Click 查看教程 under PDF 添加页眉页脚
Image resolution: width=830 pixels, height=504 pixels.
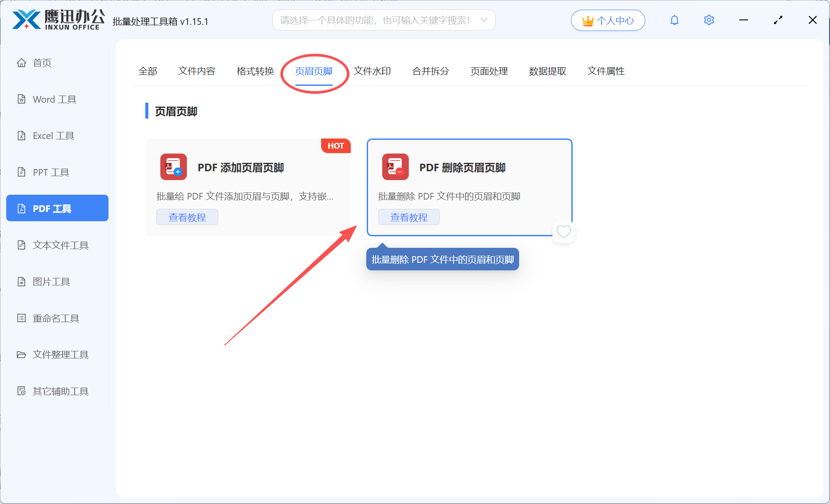point(187,217)
